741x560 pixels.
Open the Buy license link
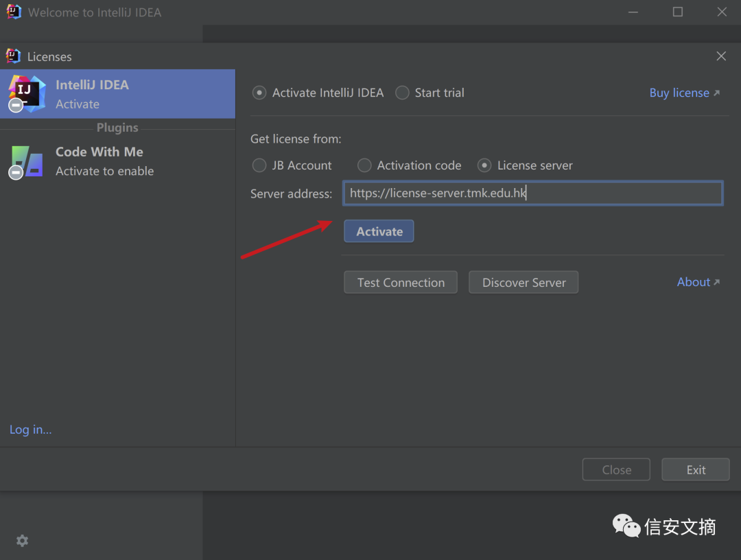[684, 93]
